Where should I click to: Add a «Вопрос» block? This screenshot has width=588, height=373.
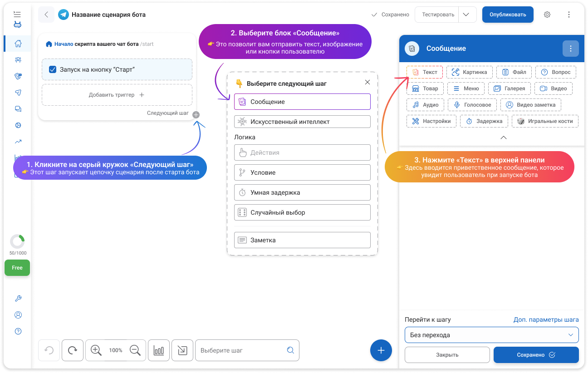[x=556, y=72]
